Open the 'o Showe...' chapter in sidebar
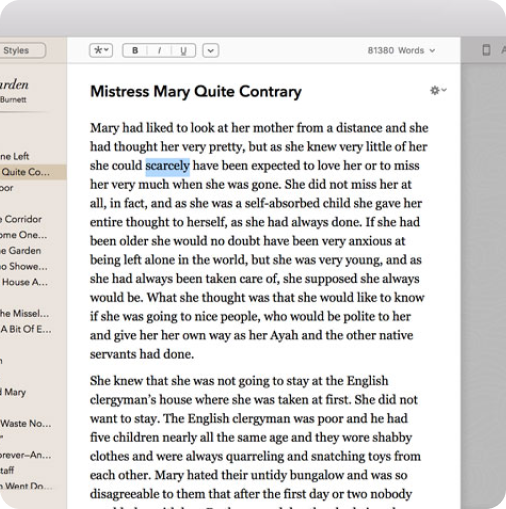This screenshot has height=509, width=506. click(24, 266)
